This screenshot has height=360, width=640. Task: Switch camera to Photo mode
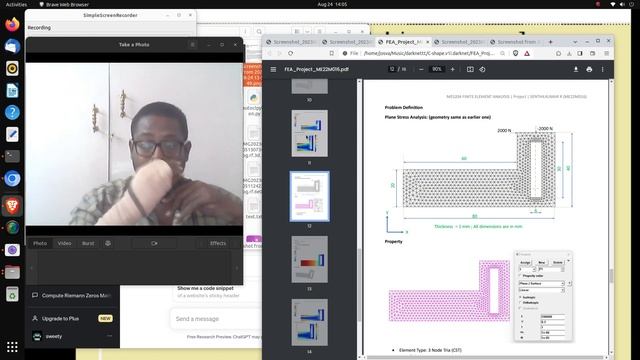pos(40,243)
